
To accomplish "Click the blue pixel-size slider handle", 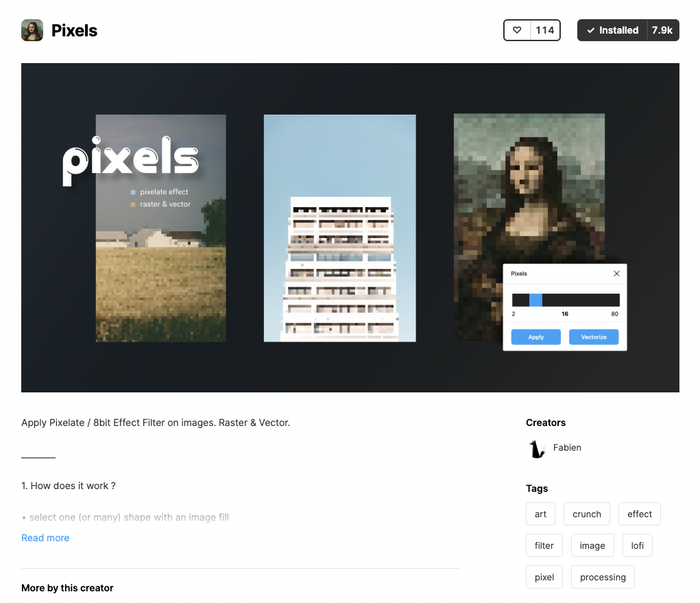I will (x=534, y=299).
